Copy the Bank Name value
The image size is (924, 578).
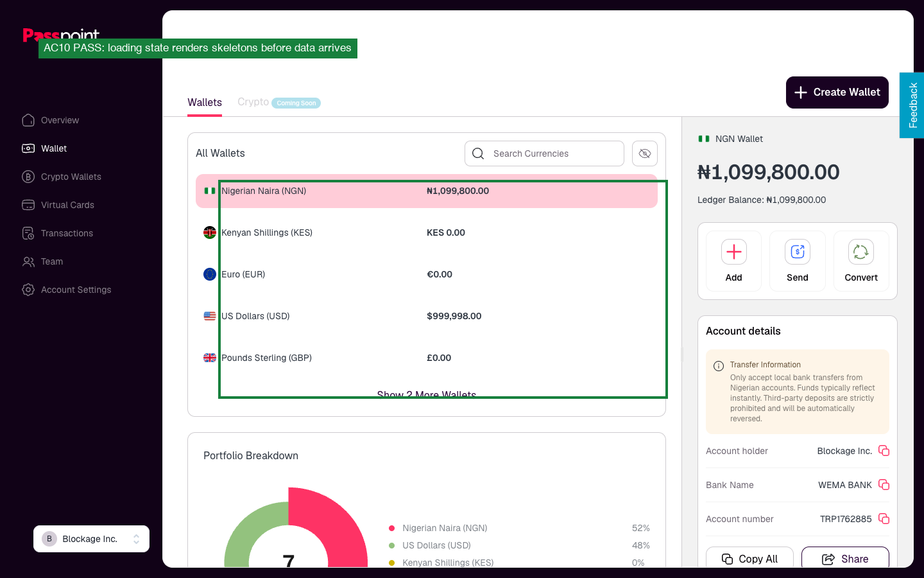point(884,485)
